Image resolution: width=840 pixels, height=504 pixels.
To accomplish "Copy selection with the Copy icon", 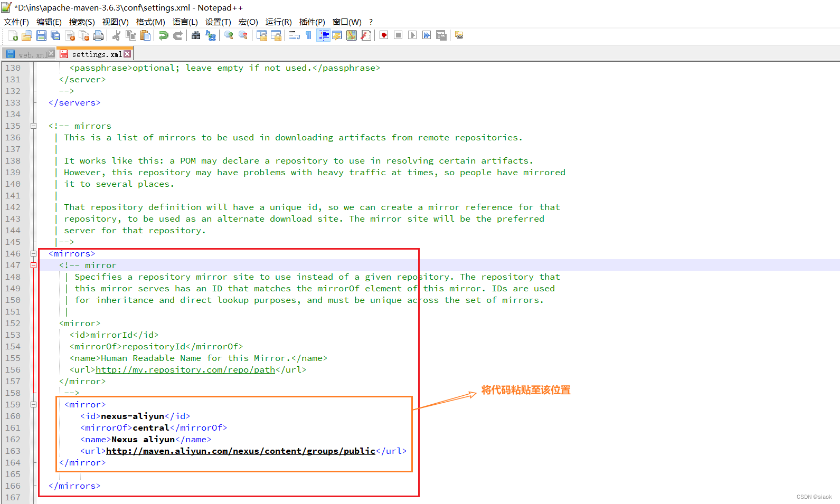I will [131, 35].
